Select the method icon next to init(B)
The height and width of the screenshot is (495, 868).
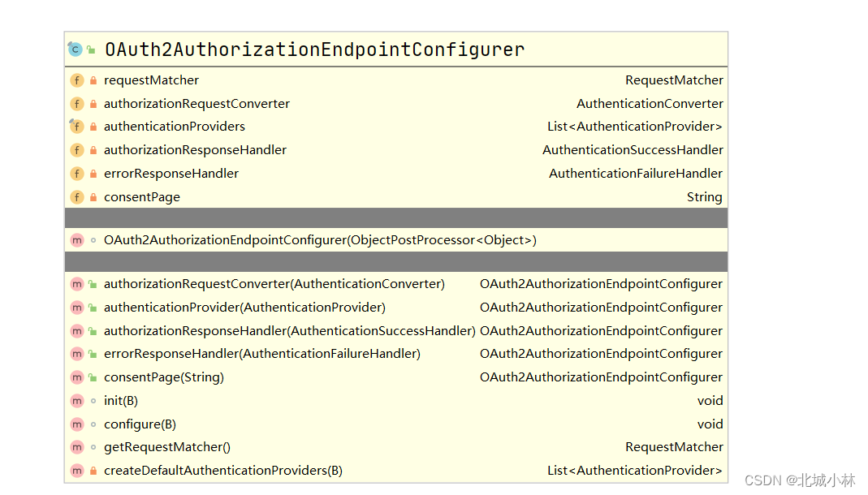77,400
